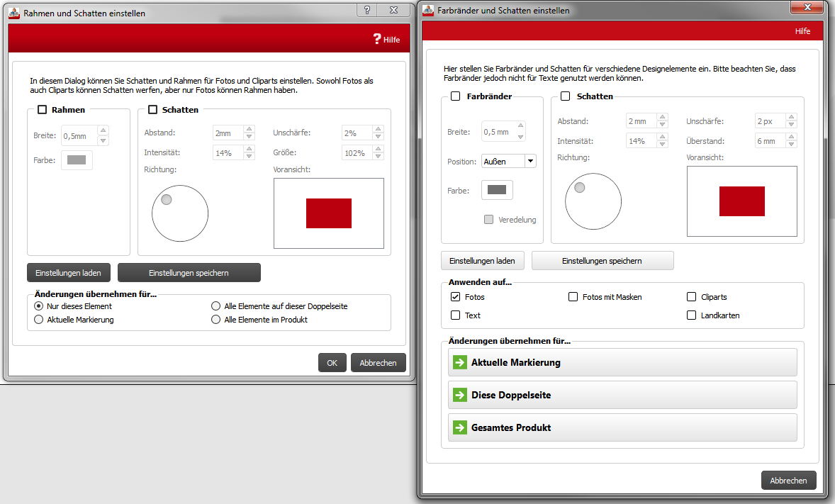Check the Landkarten checkbox
This screenshot has width=835, height=504.
pos(691,315)
